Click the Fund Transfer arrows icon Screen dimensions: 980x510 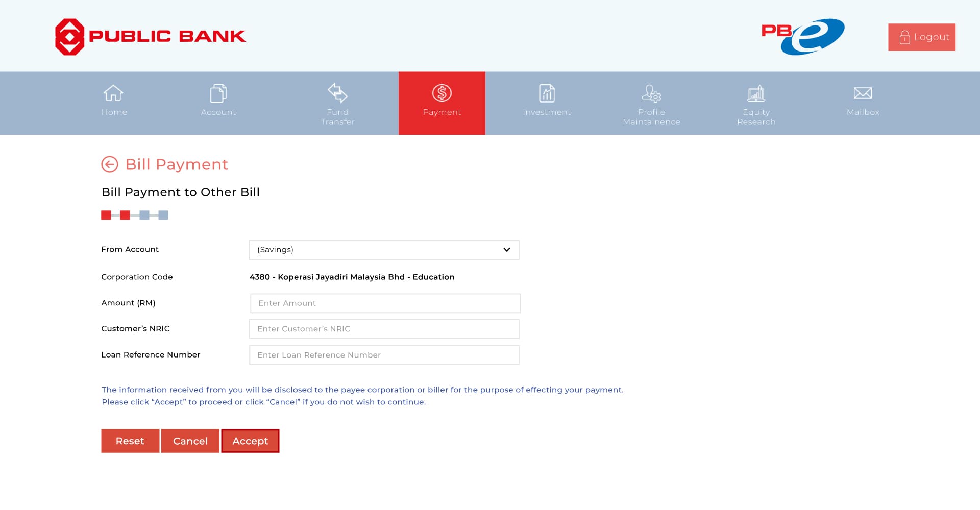pyautogui.click(x=337, y=93)
